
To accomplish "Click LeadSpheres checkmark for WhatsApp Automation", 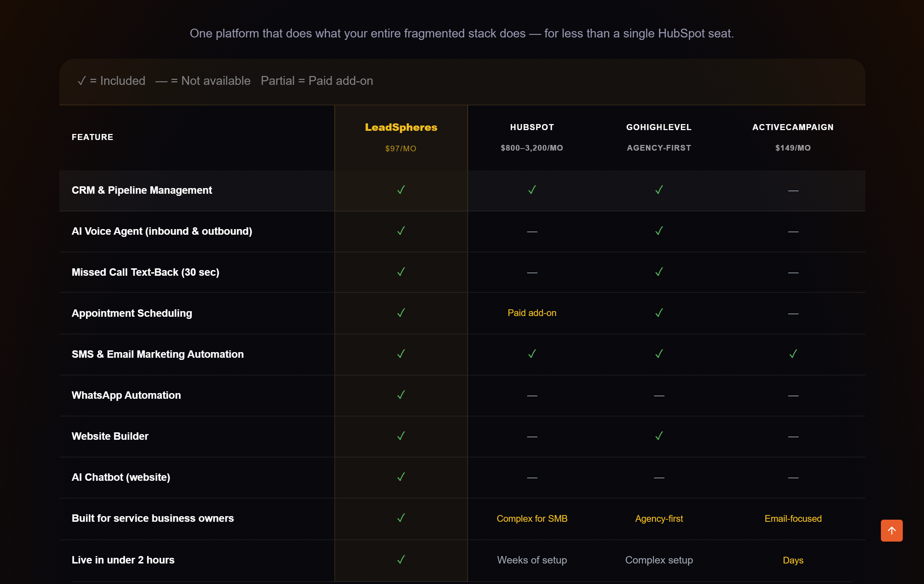I will click(x=401, y=395).
